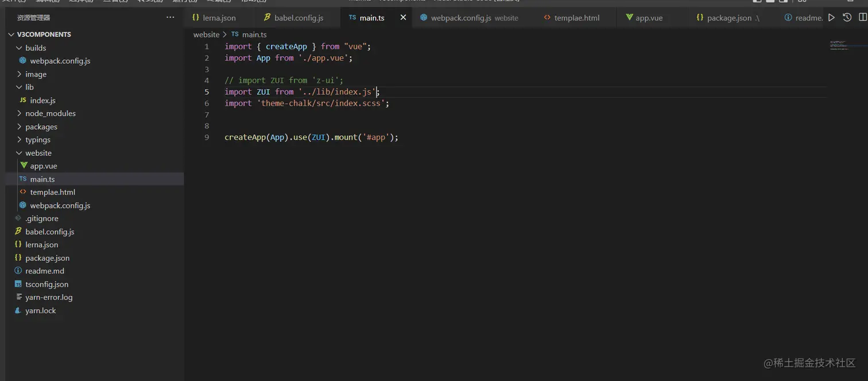Screen dimensions: 868x381
Task: Place cursor on createApp(App).use(ZUI).mount('#app') line
Action: [x=311, y=137]
